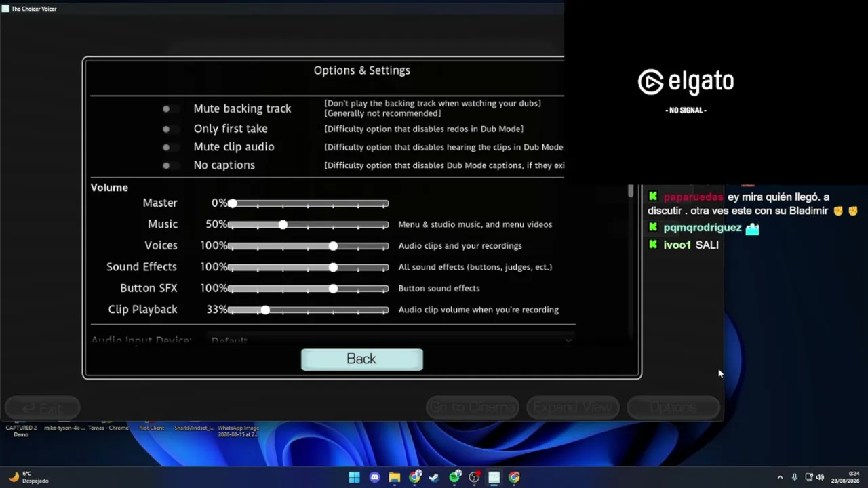Click the badge beside ivoo1
The height and width of the screenshot is (488, 868).
pos(653,245)
